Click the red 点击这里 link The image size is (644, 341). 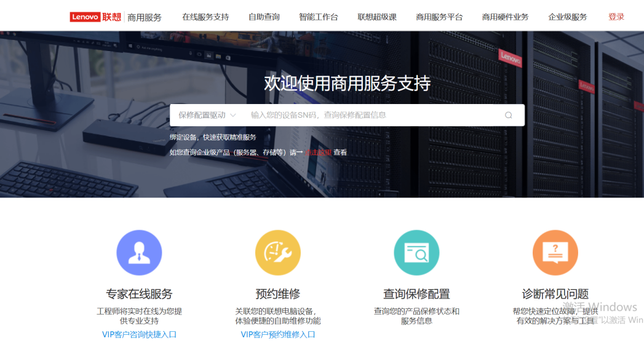318,153
